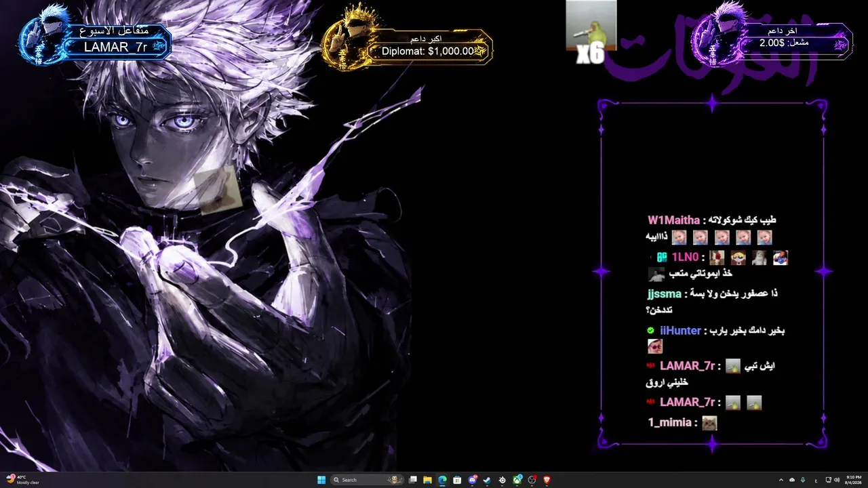Open Task View from the taskbar
The width and height of the screenshot is (868, 488).
pos(413,480)
